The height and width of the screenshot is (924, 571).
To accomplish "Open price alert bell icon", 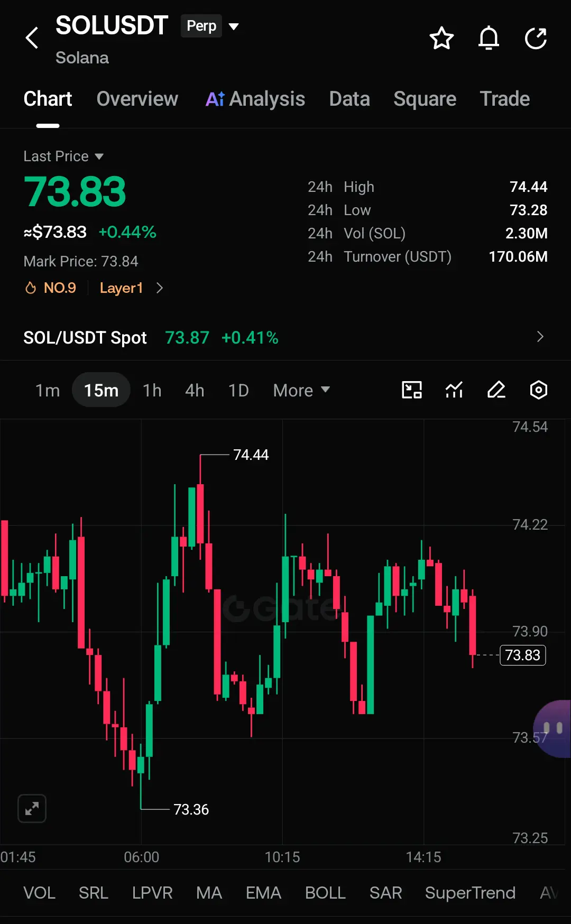I will (x=489, y=38).
